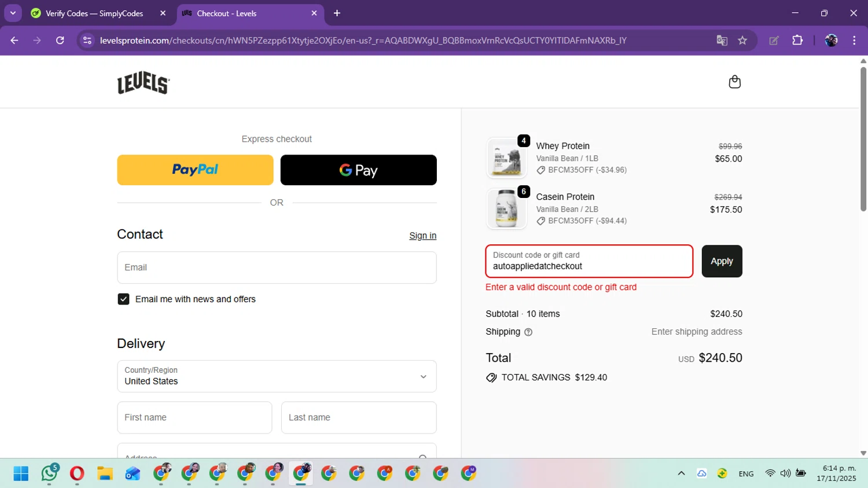This screenshot has width=868, height=488.
Task: Open the cloud sync tray icon
Action: point(701,474)
